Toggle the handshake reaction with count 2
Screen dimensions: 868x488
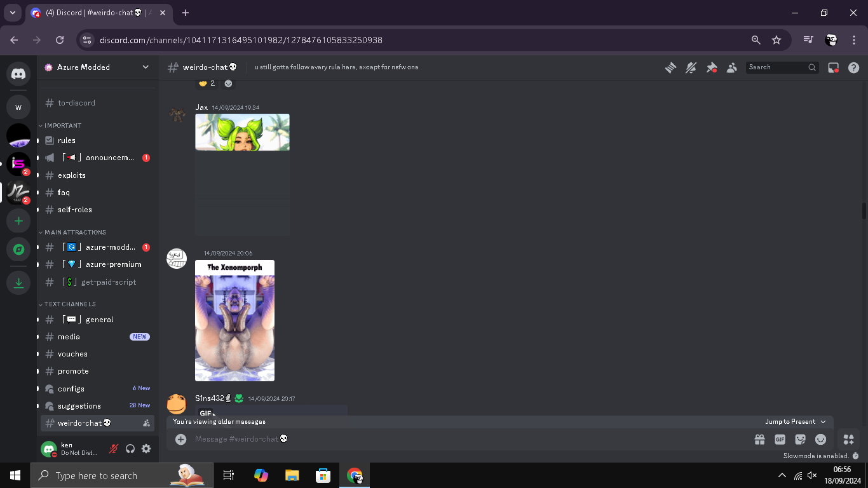207,83
